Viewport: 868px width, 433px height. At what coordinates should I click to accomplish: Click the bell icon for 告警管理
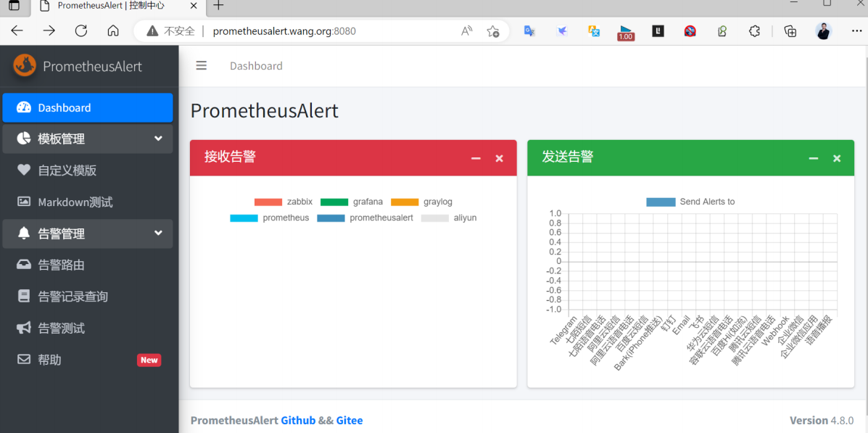24,233
